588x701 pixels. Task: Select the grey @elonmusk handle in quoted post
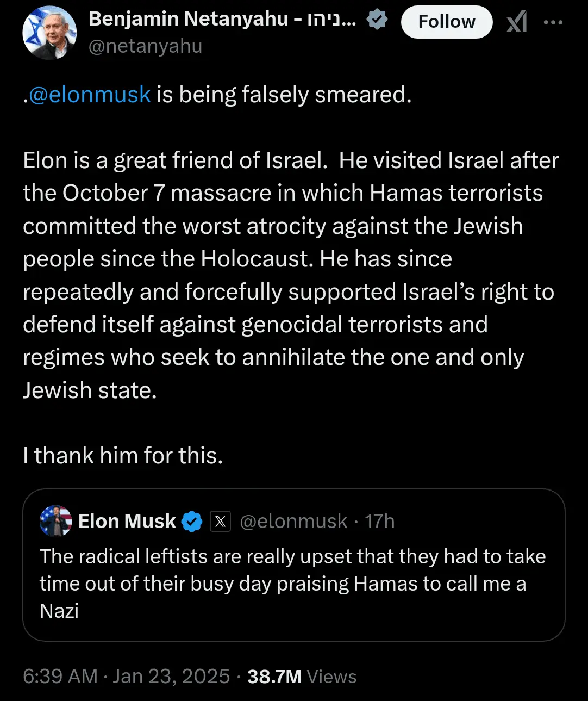(293, 522)
